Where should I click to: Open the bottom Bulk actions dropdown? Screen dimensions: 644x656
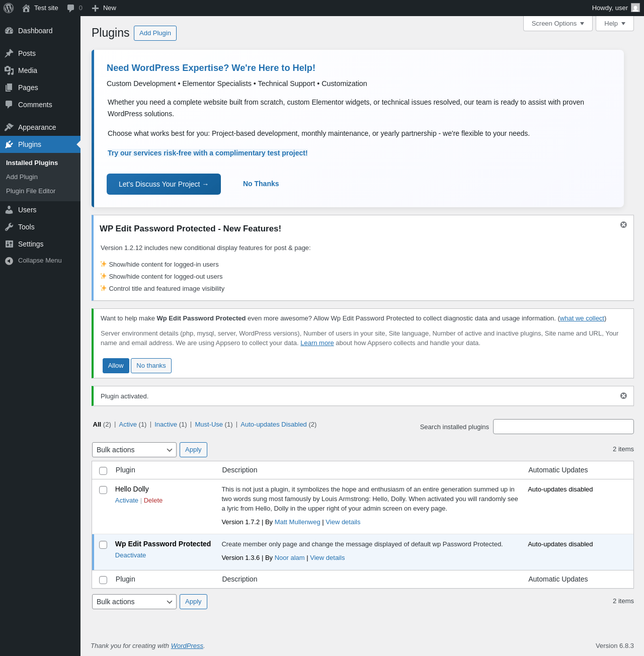pyautogui.click(x=134, y=602)
